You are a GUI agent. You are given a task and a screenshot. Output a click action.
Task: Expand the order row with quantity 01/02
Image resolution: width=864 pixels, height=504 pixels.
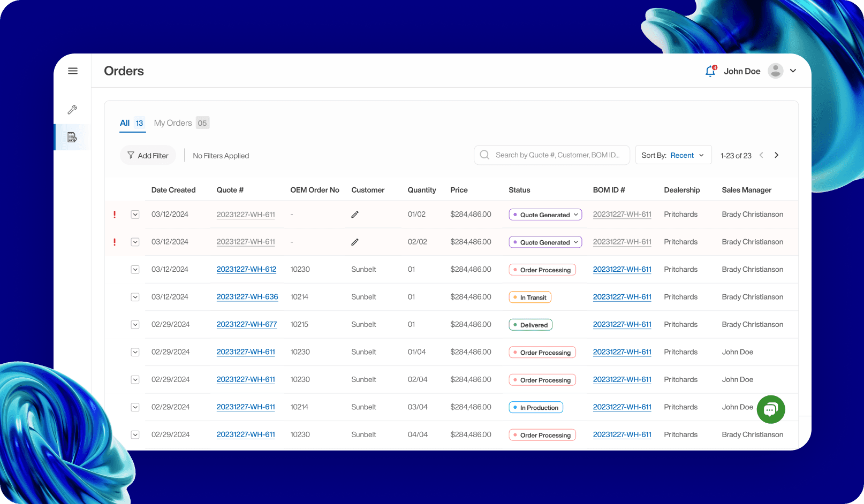coord(135,215)
